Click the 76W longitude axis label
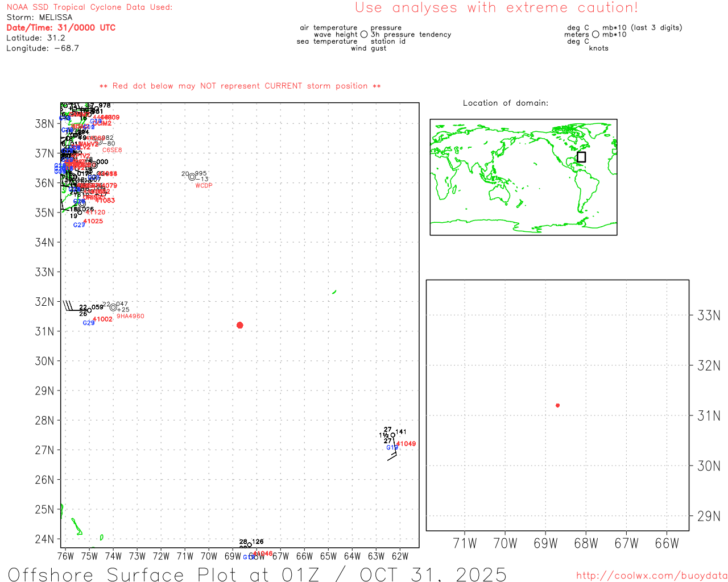Screen dimensions: 728x582 click(x=65, y=556)
